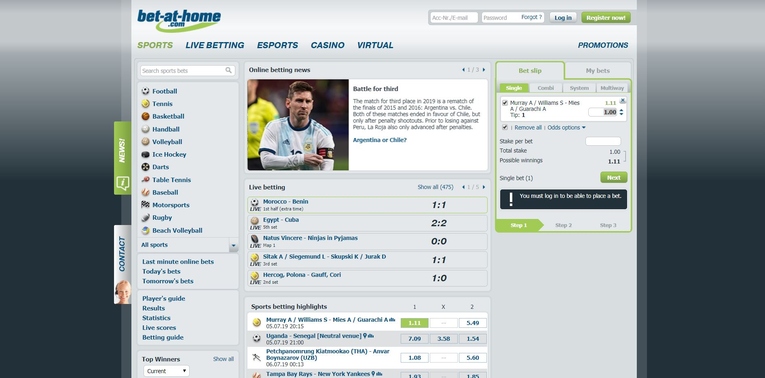The image size is (765, 378).
Task: Increase the bet stake with the up arrow
Action: click(x=621, y=110)
